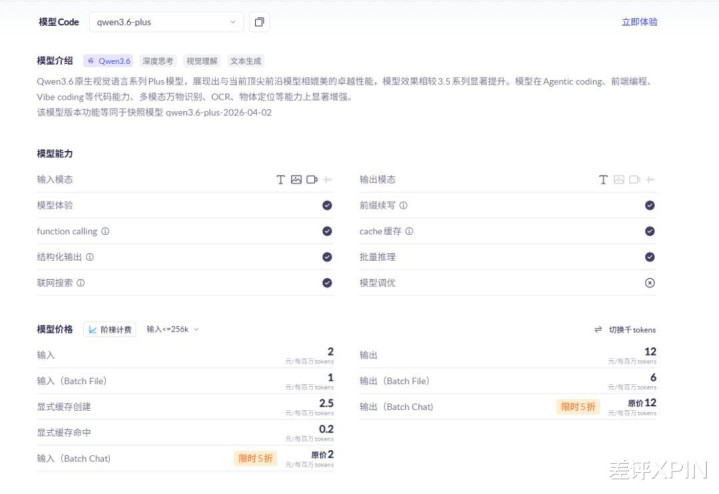The width and height of the screenshot is (719, 494).
Task: Select the Qwen3.6 tag
Action: 110,61
